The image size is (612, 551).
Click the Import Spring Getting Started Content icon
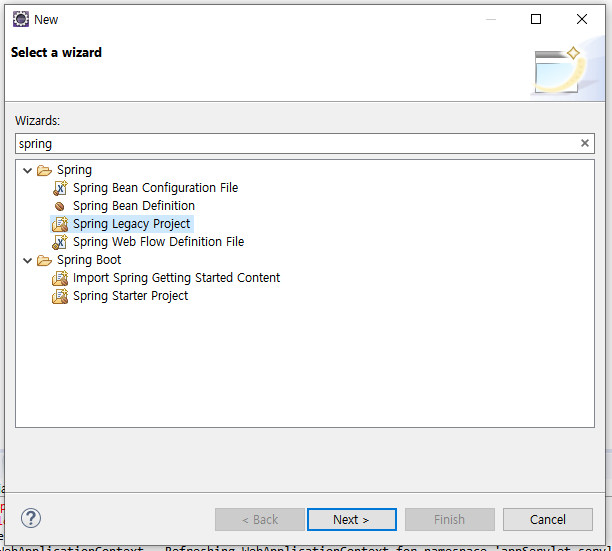point(60,278)
